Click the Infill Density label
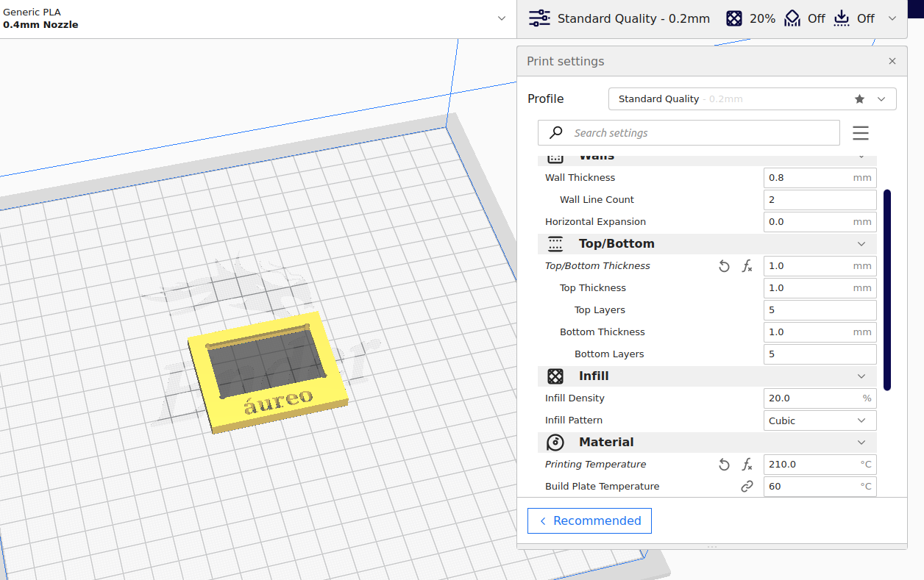Screen dimensions: 924x580 point(575,398)
